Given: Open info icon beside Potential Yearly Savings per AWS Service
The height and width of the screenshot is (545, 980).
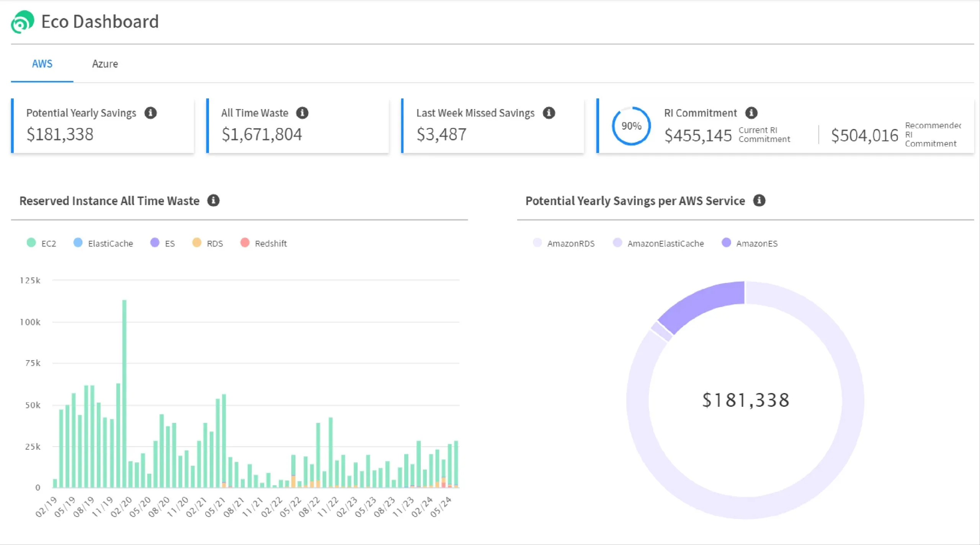Looking at the screenshot, I should pos(759,201).
